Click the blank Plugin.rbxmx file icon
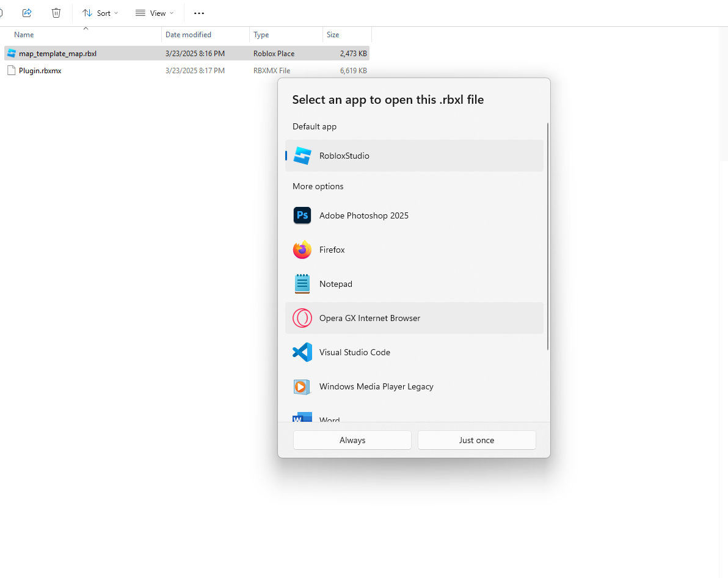Screen dimensions: 728x578 click(x=12, y=71)
